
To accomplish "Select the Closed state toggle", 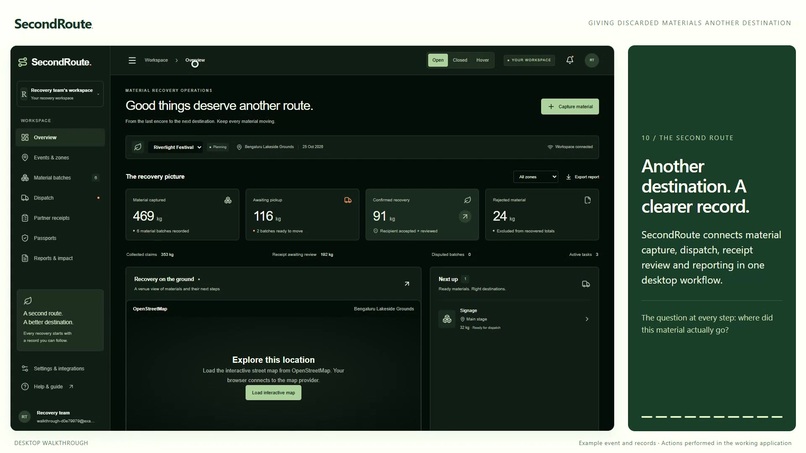I will [x=460, y=60].
